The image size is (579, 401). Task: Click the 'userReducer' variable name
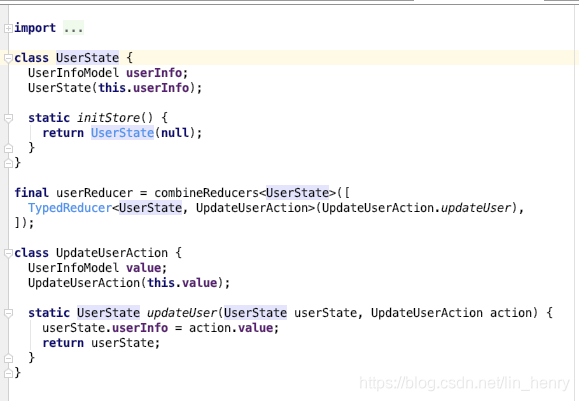tap(95, 193)
